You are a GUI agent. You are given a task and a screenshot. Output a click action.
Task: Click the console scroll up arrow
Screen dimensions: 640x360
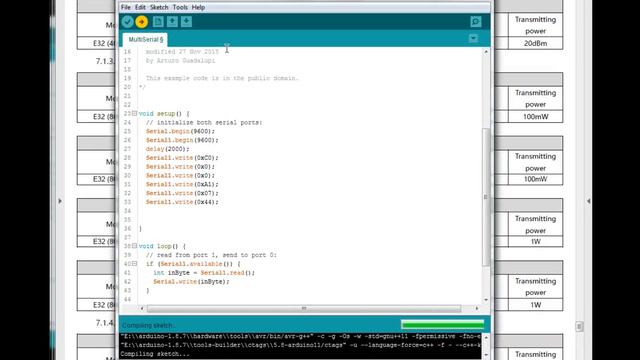[x=486, y=338]
